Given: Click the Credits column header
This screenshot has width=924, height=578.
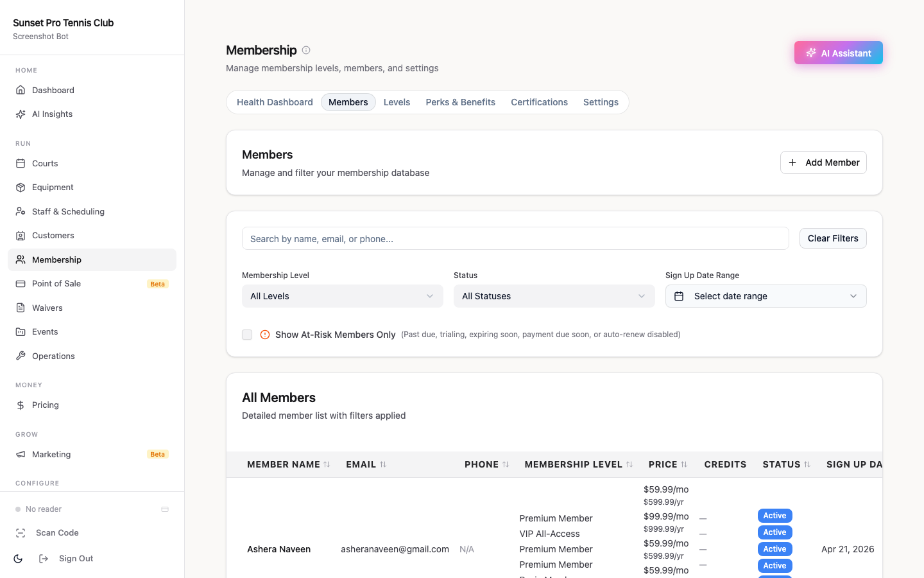Looking at the screenshot, I should tap(725, 464).
